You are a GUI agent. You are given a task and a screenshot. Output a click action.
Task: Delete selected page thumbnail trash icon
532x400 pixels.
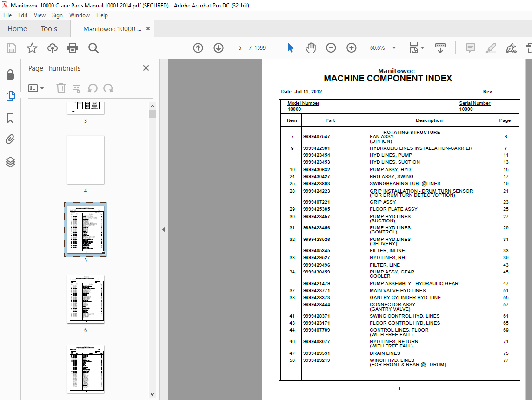pyautogui.click(x=61, y=88)
